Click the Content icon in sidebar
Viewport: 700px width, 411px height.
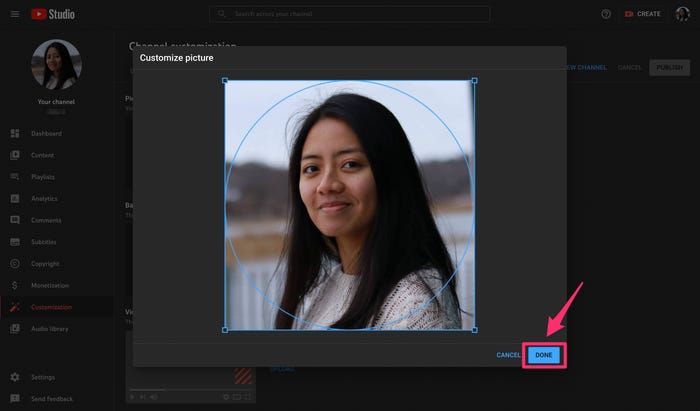pos(15,155)
